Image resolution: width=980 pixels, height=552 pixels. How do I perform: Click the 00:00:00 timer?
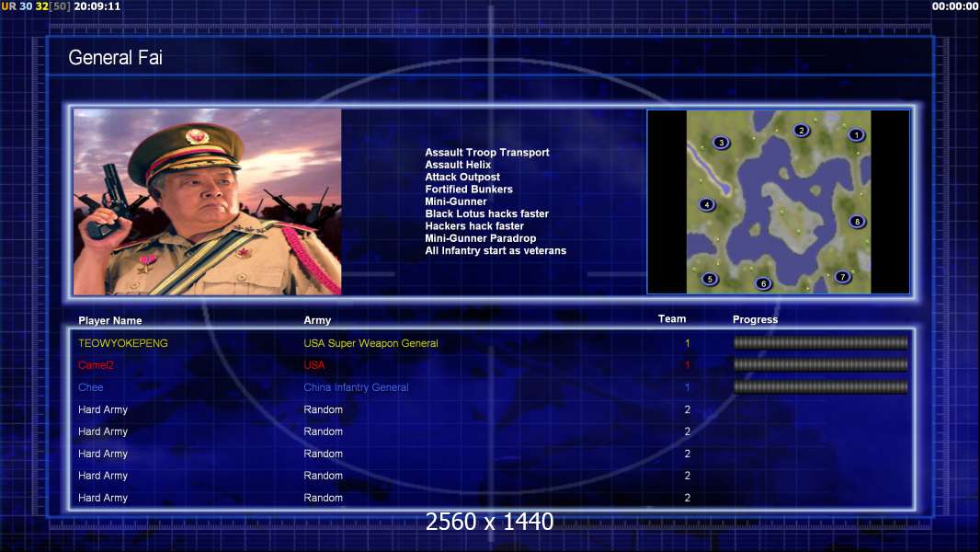[x=955, y=6]
